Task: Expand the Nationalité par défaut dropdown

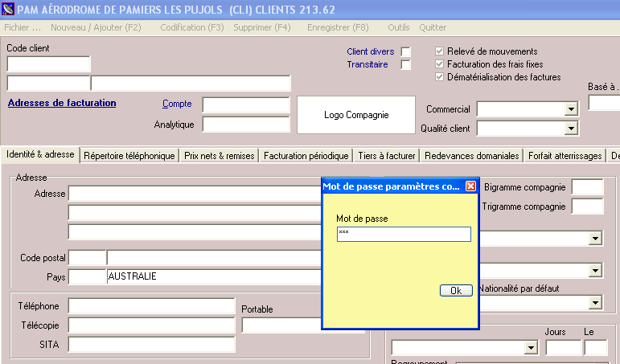Action: (x=596, y=303)
